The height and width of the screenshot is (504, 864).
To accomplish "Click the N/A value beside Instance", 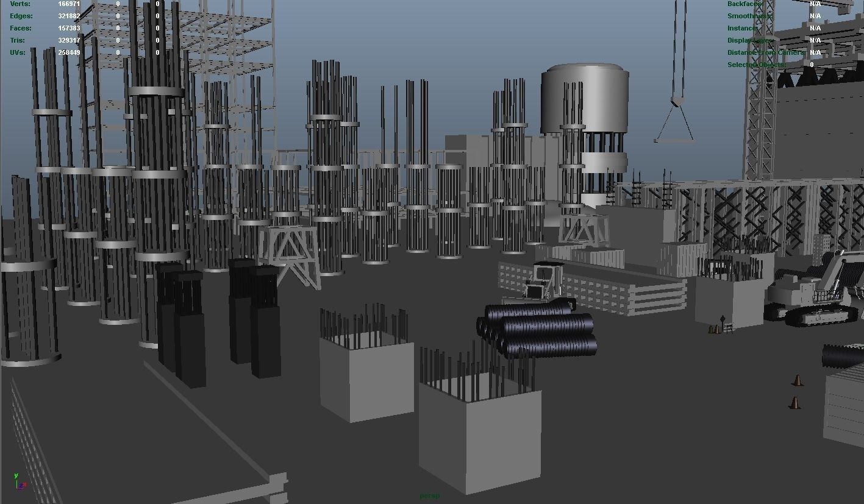I will click(x=815, y=28).
